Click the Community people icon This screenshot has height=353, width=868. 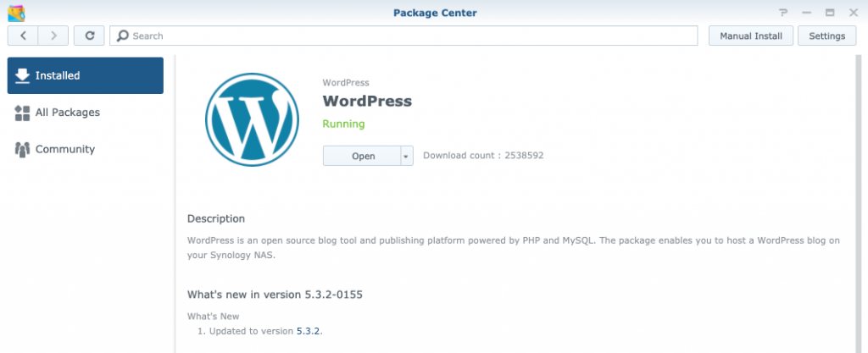point(22,150)
